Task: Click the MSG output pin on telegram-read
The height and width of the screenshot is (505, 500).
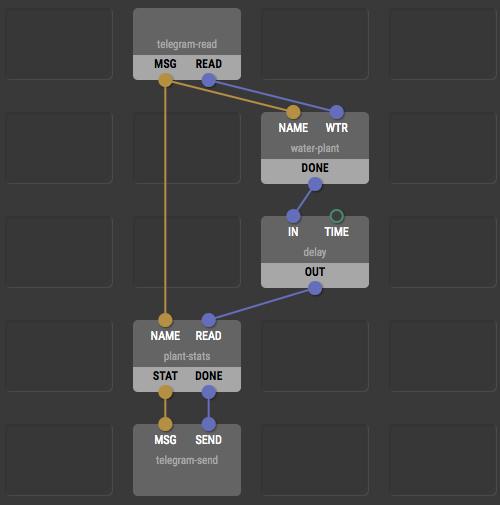Action: tap(165, 80)
